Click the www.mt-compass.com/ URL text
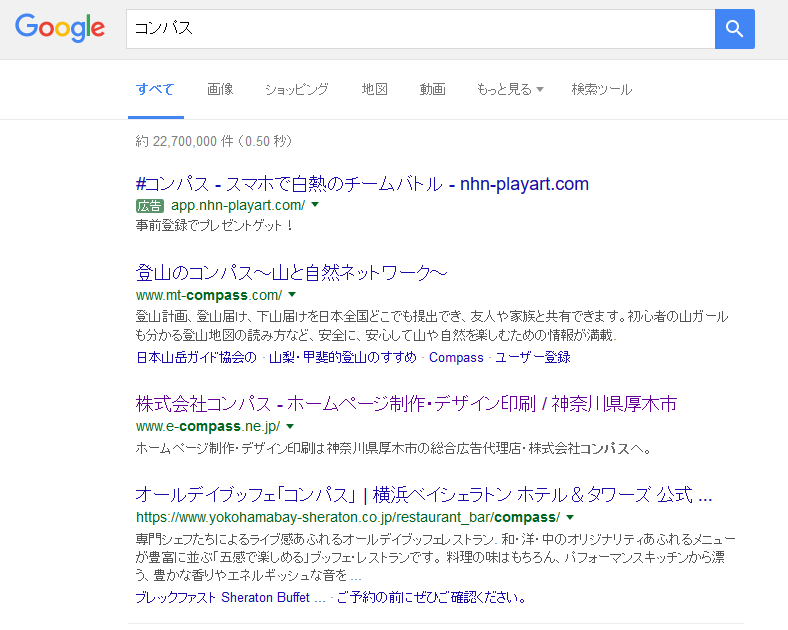 click(209, 295)
